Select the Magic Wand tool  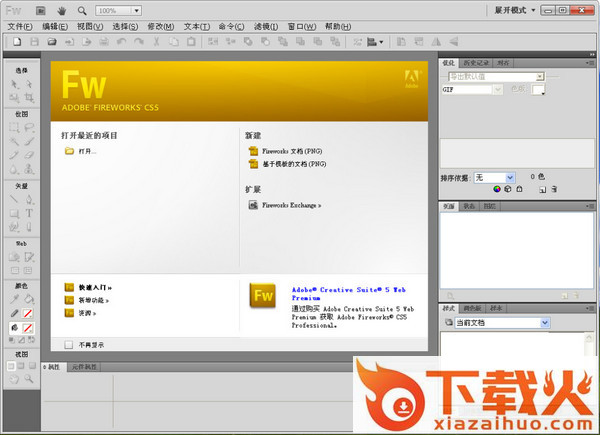click(14, 141)
